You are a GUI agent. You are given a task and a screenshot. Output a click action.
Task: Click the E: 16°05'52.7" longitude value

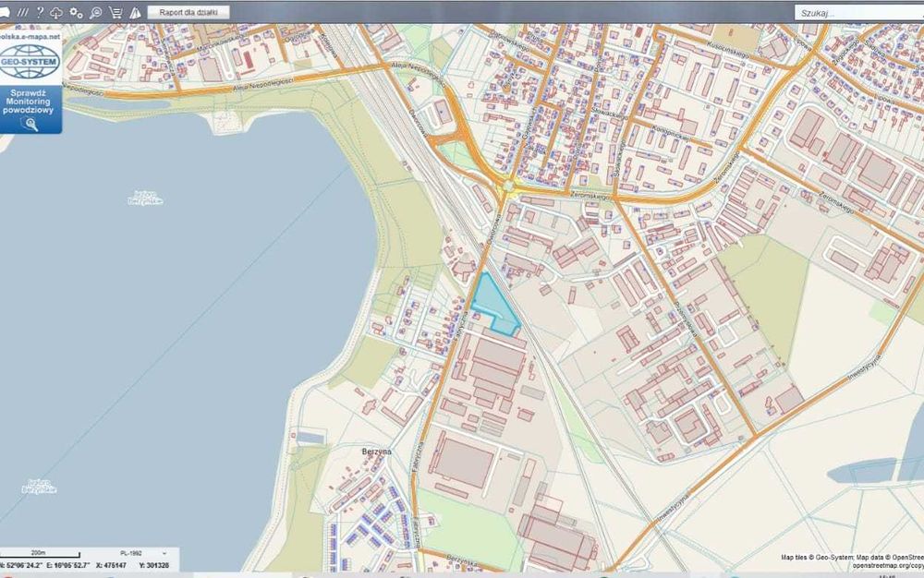67,565
